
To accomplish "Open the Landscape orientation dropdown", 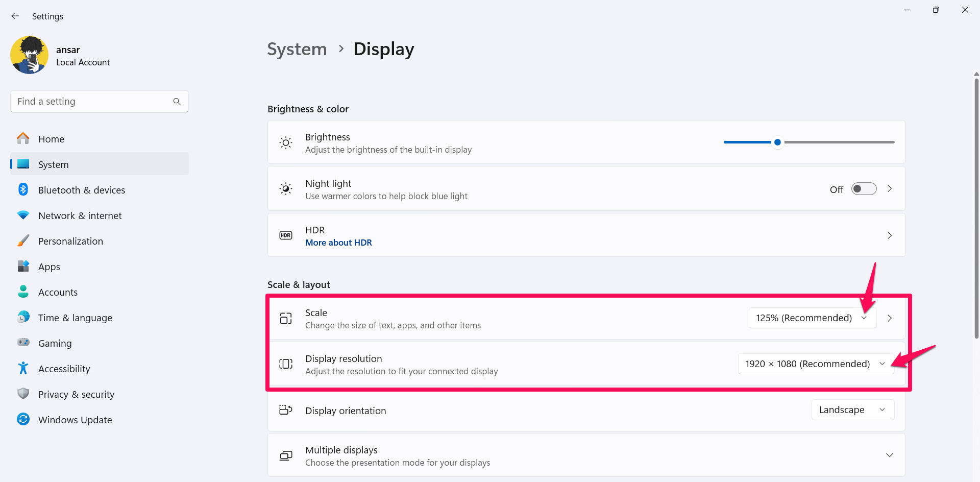I will pos(853,410).
